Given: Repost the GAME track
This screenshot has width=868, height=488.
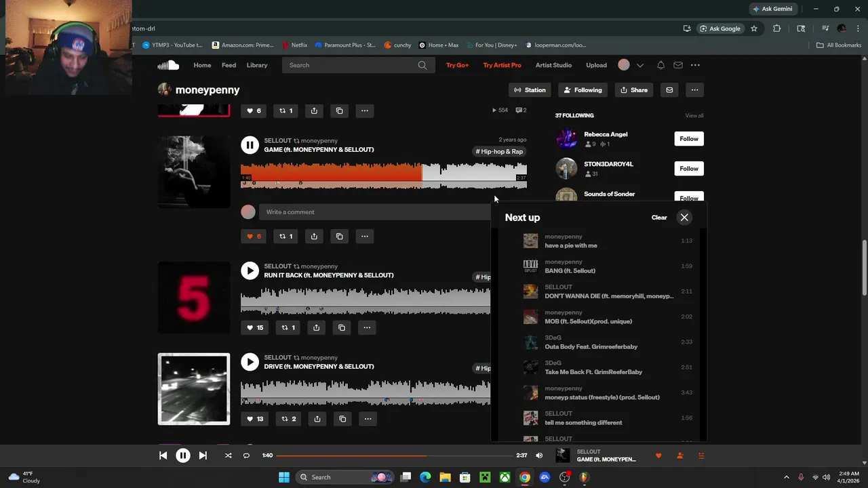Looking at the screenshot, I should click(286, 236).
